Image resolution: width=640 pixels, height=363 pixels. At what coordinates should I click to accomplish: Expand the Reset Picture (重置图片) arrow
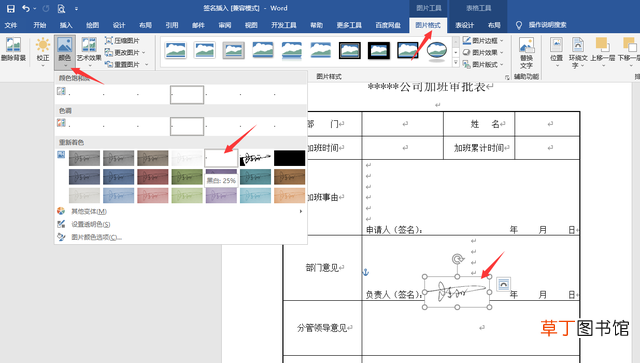point(146,65)
